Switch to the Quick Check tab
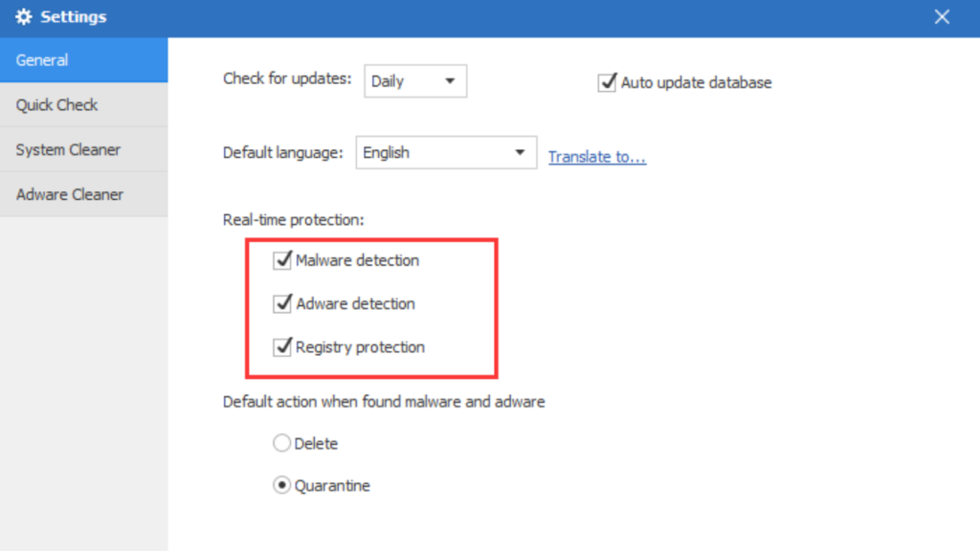The image size is (980, 551). coord(83,105)
